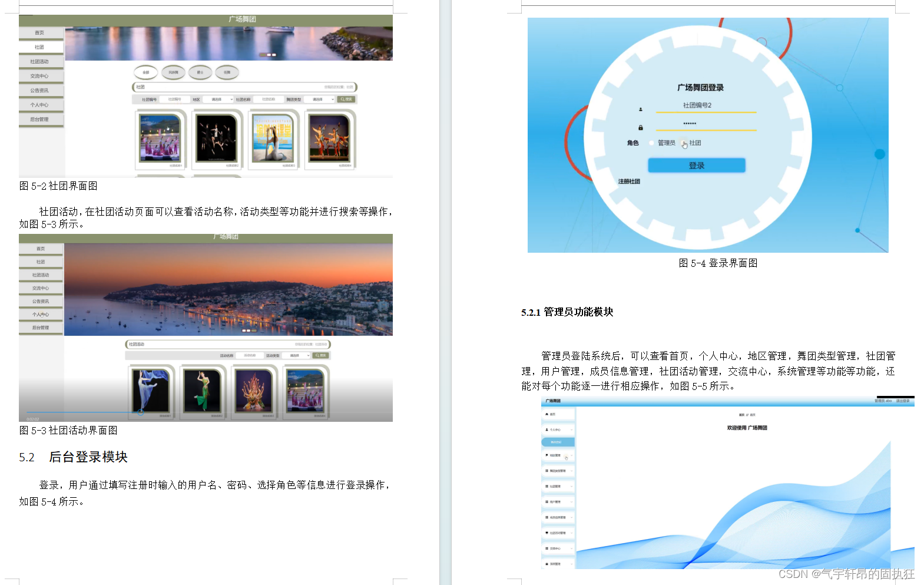Open 后台管理 in the 社团活动 page sidebar

pyautogui.click(x=41, y=328)
